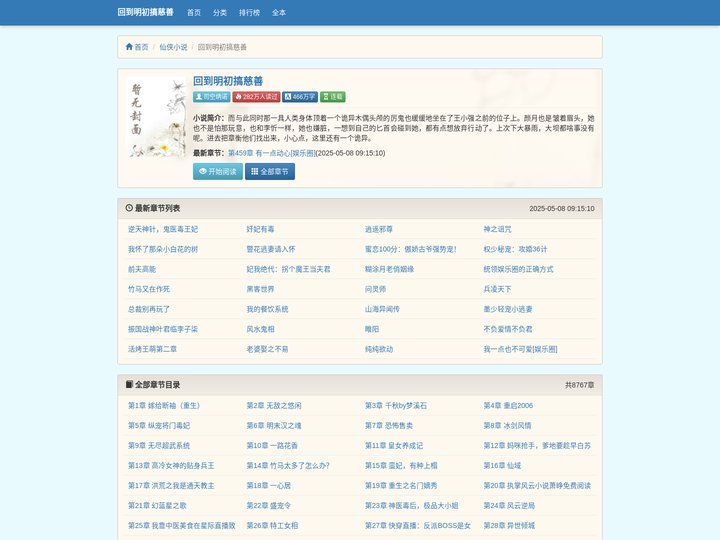The width and height of the screenshot is (720, 540).
Task: Go to 仙侠小说 breadcrumb link
Action: (173, 47)
